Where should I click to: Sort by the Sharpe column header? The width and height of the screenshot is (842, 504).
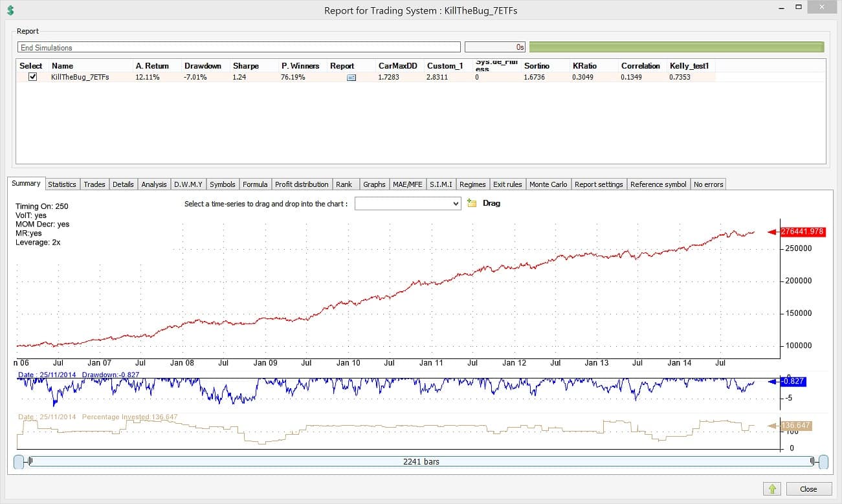246,66
